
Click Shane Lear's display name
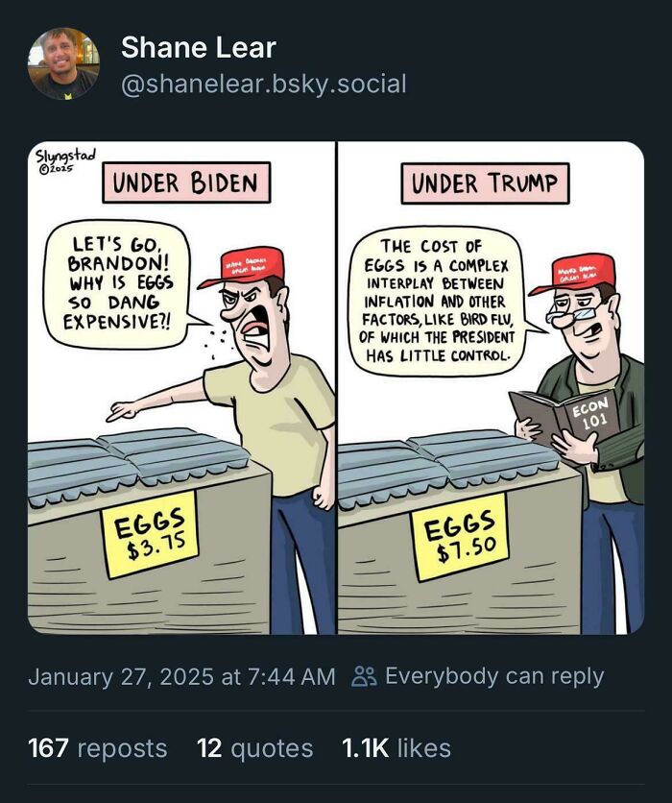click(197, 46)
